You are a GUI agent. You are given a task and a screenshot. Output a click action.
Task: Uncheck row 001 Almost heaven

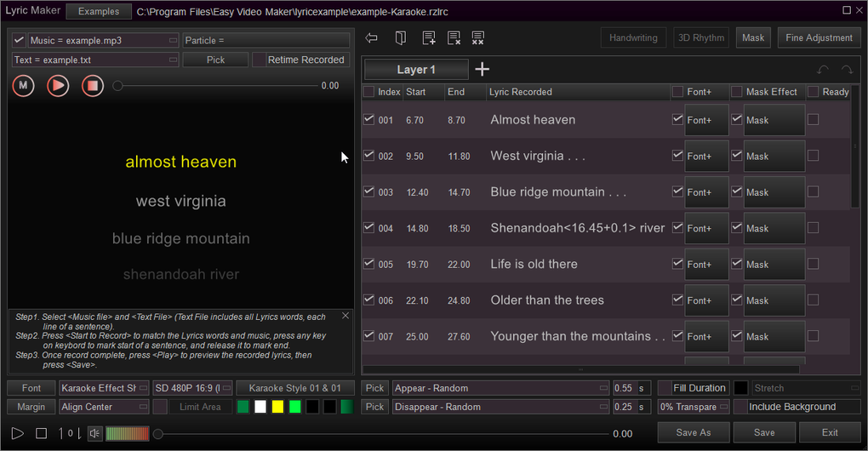click(x=368, y=119)
